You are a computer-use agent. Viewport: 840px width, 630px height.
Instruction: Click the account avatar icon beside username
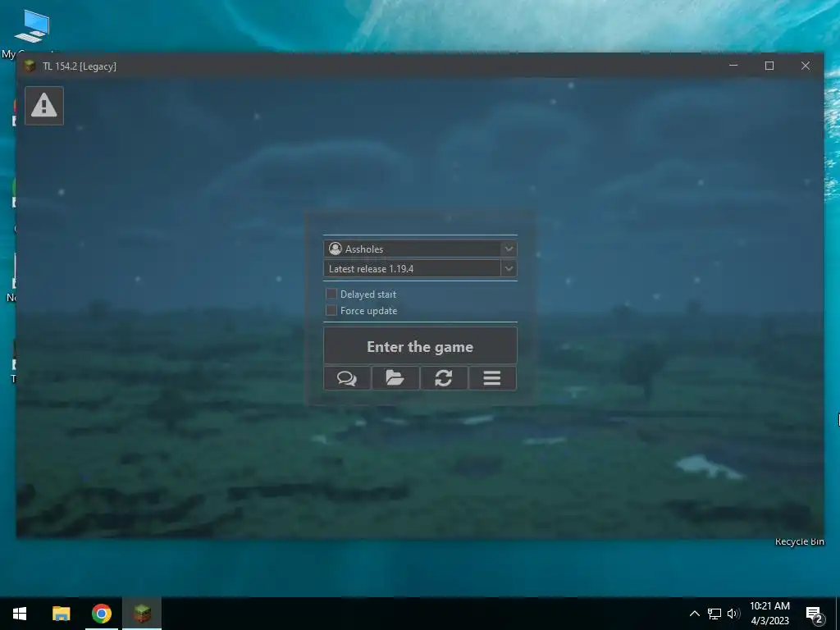[336, 249]
